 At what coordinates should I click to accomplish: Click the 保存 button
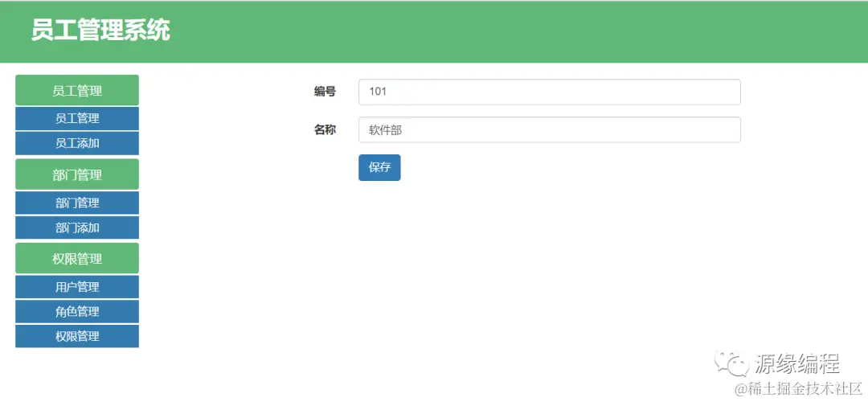(x=379, y=167)
